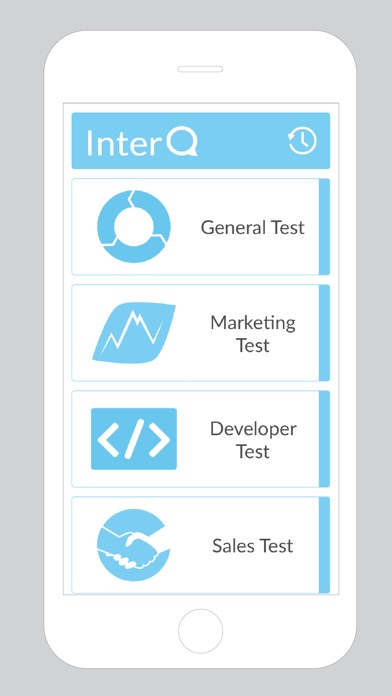Open the Marketing Test label
The height and width of the screenshot is (696, 392).
click(253, 334)
